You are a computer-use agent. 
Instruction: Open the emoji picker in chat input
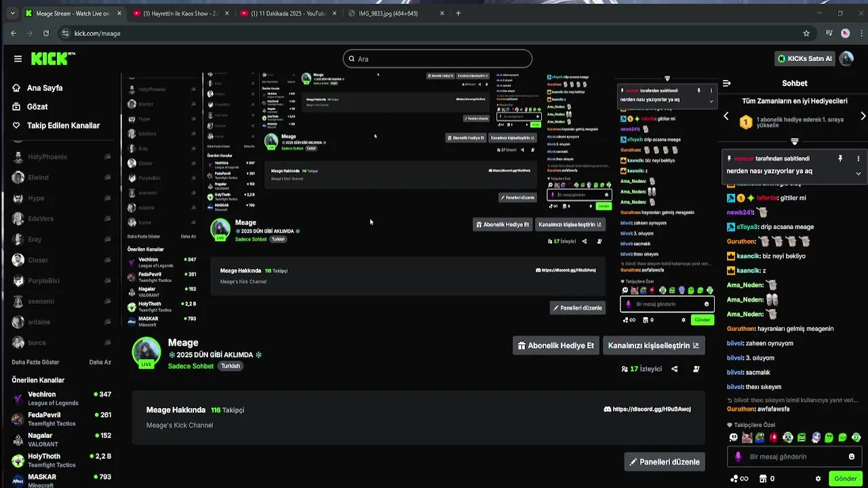852,457
